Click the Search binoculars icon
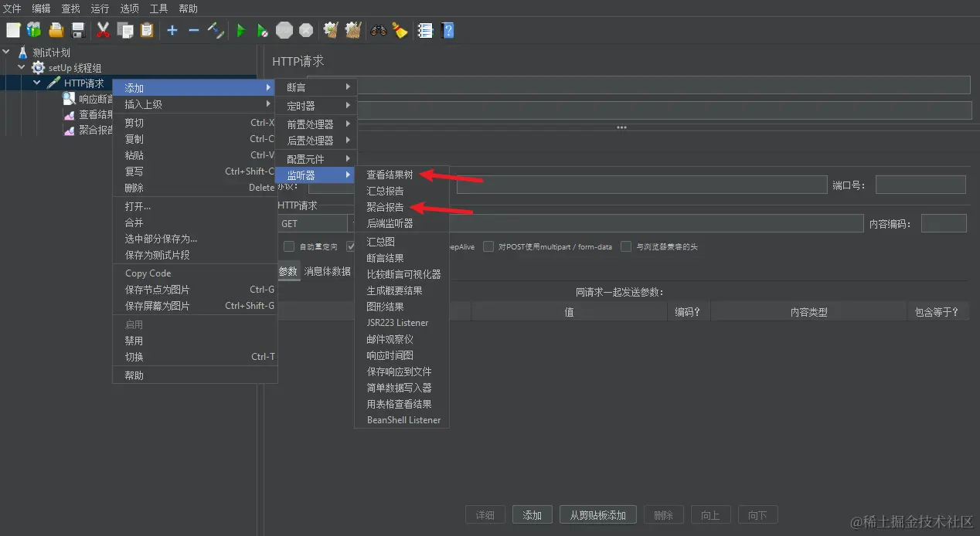 click(378, 30)
